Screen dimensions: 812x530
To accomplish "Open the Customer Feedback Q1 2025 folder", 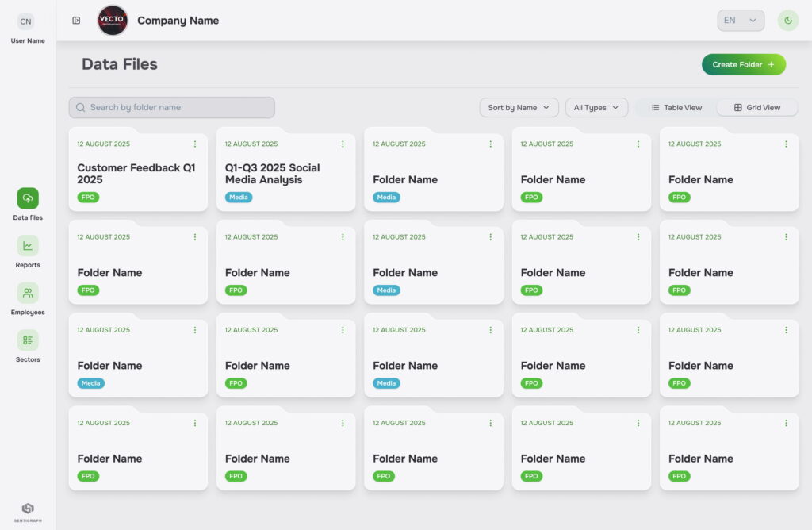I will [x=136, y=174].
